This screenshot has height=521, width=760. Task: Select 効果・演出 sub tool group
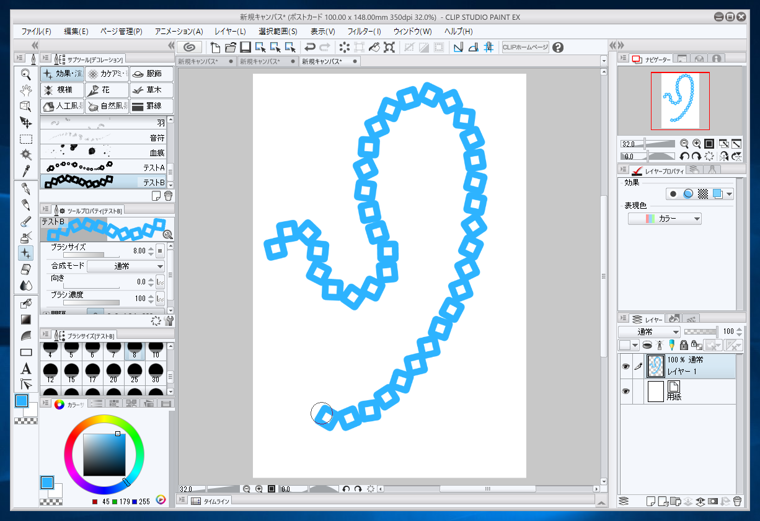[x=62, y=74]
